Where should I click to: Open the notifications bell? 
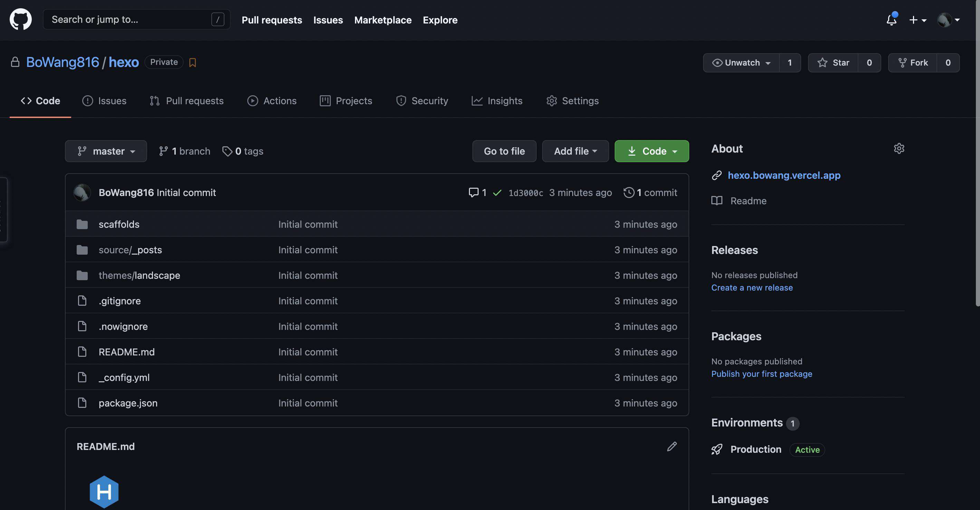pos(891,19)
